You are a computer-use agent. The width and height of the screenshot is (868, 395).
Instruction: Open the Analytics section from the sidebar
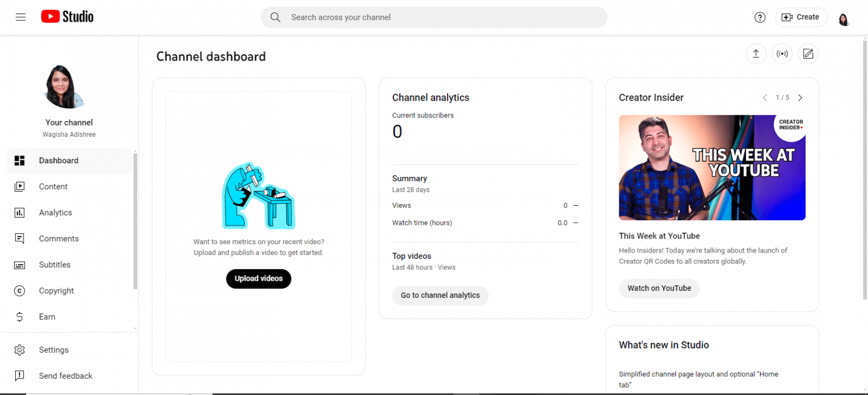pos(55,212)
